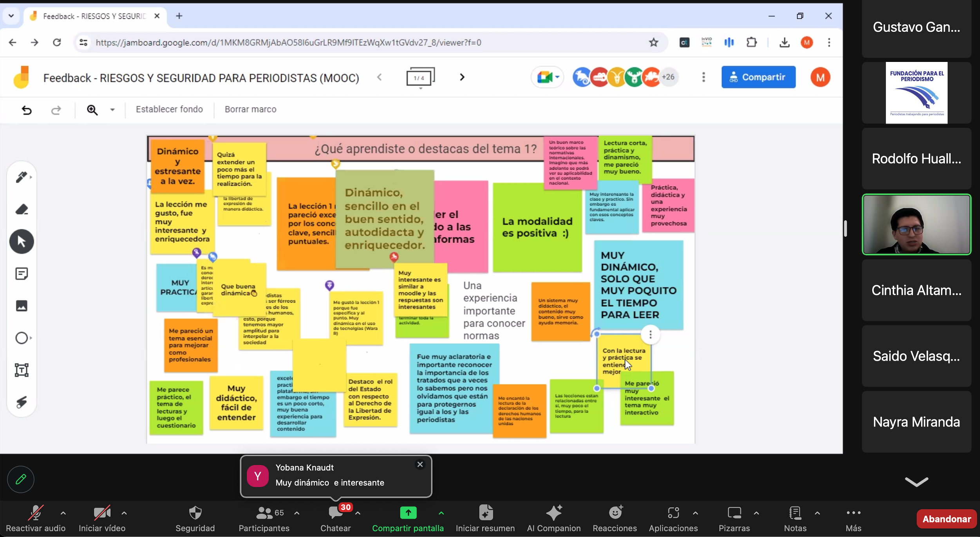This screenshot has height=537, width=980.
Task: Open the Feedback browser tab
Action: [94, 16]
